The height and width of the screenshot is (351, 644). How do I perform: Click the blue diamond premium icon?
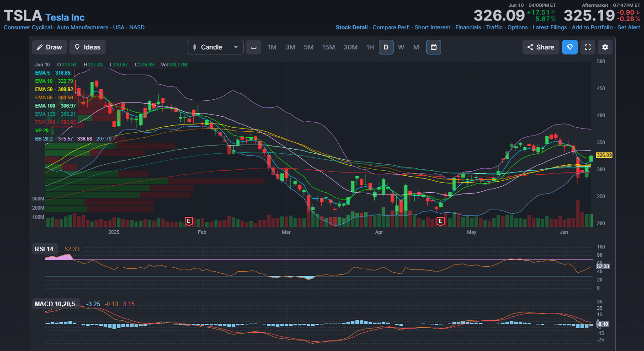click(570, 47)
